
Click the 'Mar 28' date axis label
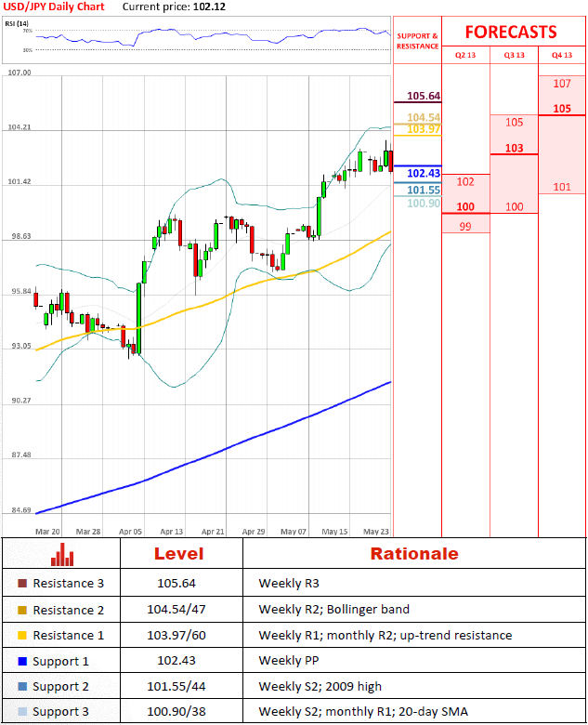[x=88, y=532]
